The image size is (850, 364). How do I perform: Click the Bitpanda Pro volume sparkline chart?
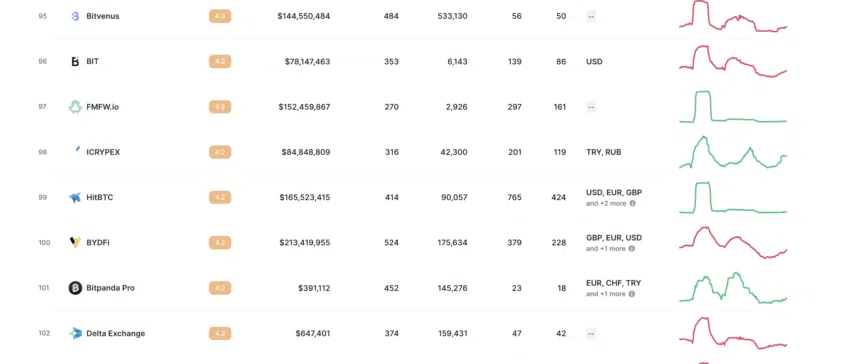[733, 288]
